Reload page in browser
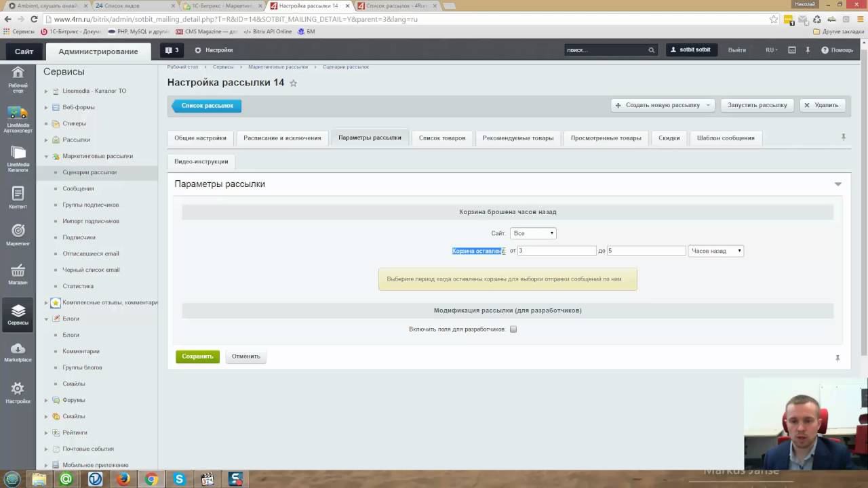Image resolution: width=868 pixels, height=488 pixels. coord(34,19)
